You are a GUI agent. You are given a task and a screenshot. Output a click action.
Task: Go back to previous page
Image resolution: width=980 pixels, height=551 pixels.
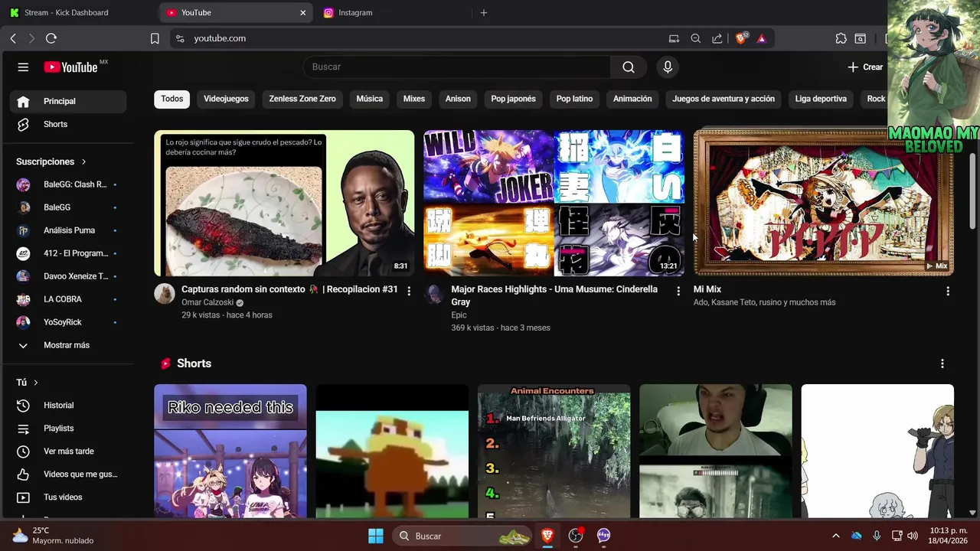13,38
